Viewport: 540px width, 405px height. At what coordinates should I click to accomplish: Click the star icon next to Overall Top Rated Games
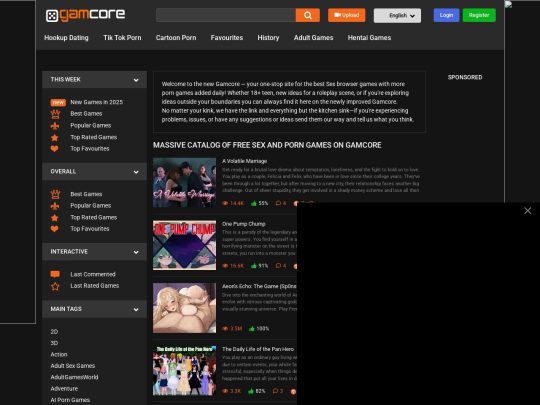pyautogui.click(x=55, y=218)
